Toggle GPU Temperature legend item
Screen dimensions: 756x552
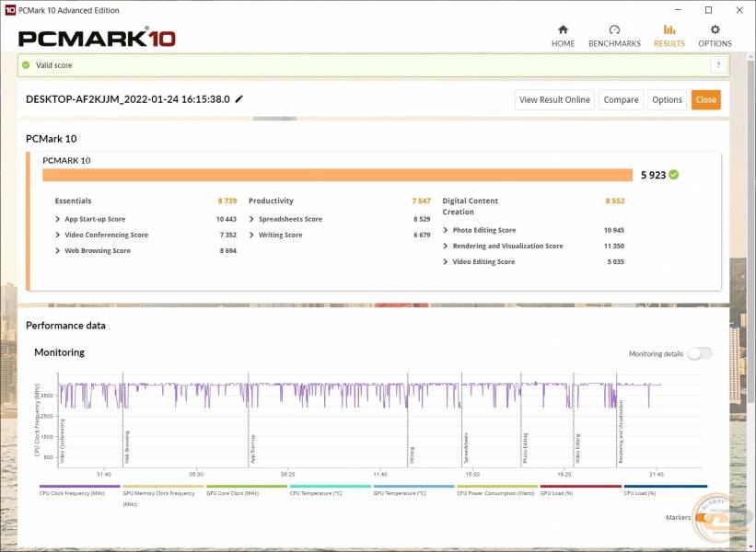[413, 490]
